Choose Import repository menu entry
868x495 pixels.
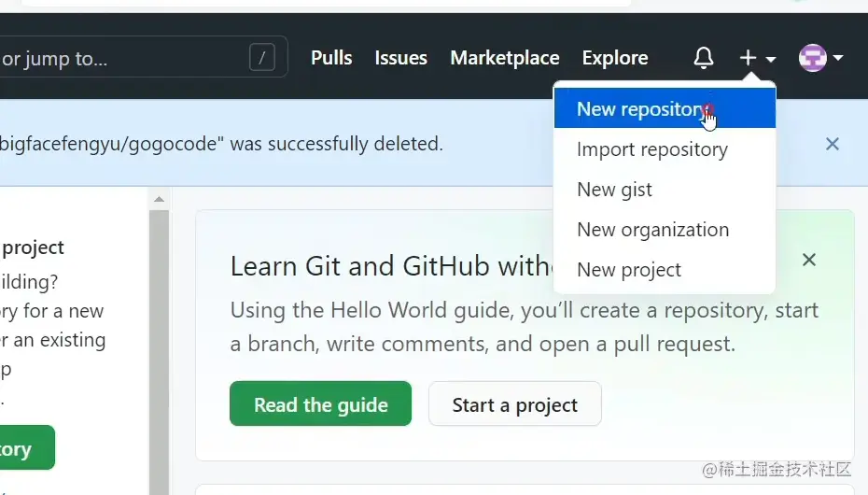point(665,149)
